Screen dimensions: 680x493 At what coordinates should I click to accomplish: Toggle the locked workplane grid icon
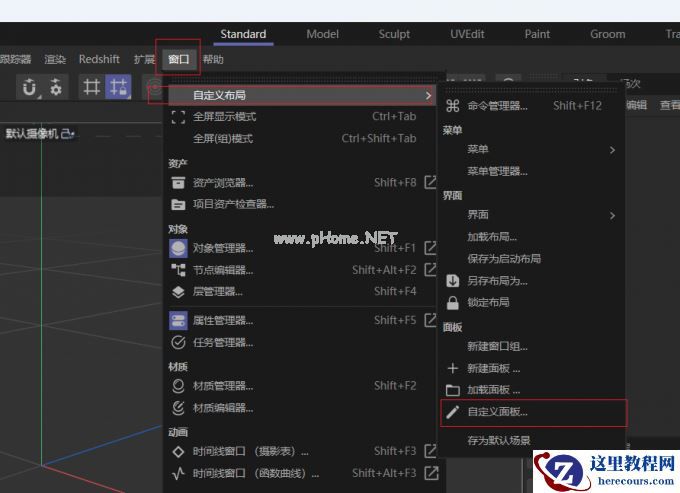[x=118, y=87]
